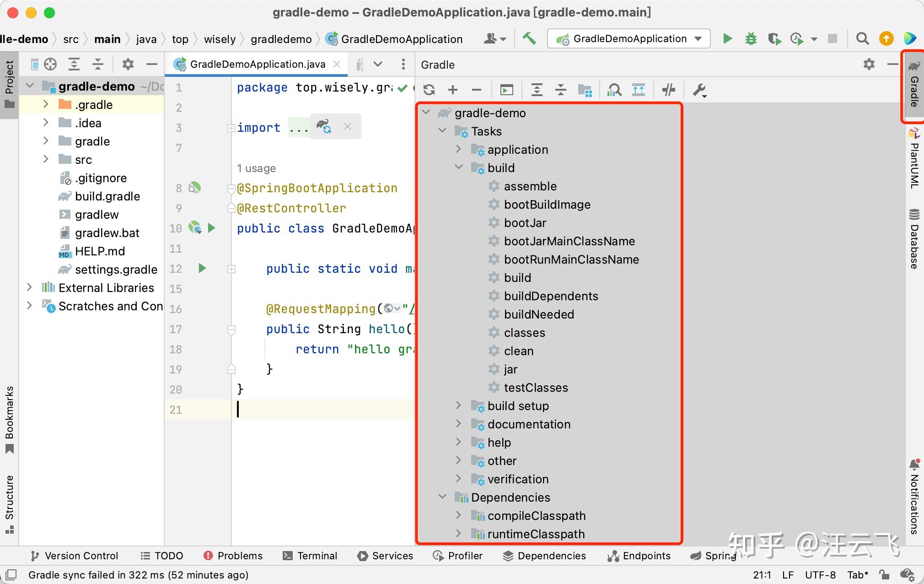This screenshot has height=584, width=924.
Task: Open GradleDemoApplication run configuration dropdown
Action: pyautogui.click(x=629, y=39)
